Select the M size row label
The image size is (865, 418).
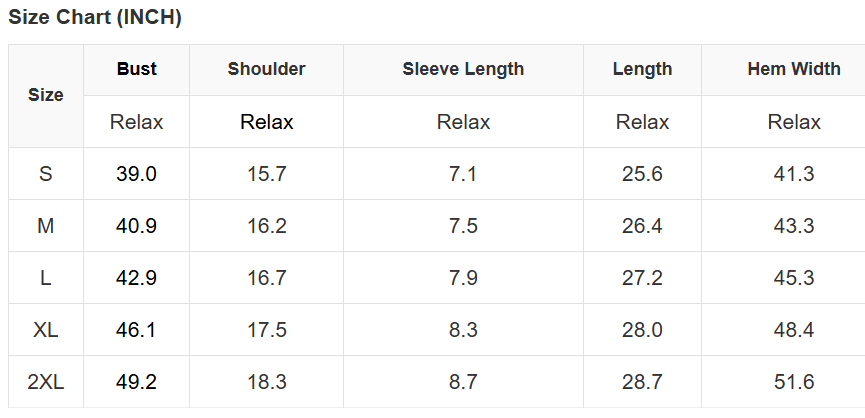click(x=45, y=226)
